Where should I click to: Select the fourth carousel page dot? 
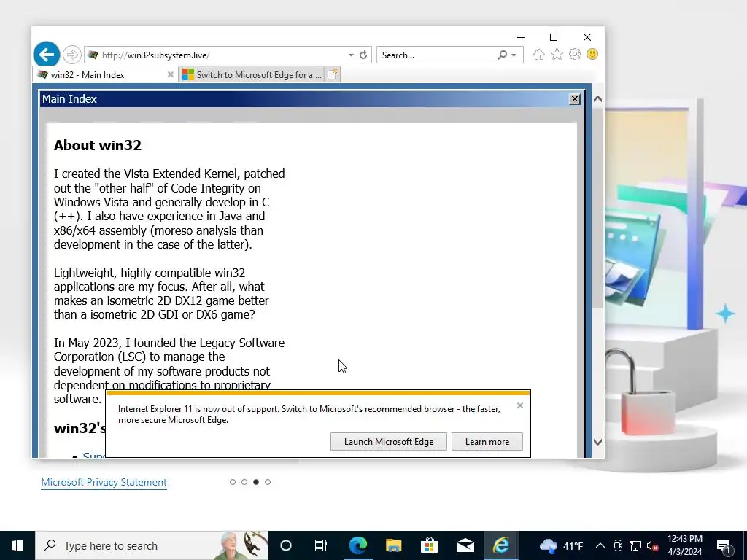[268, 482]
